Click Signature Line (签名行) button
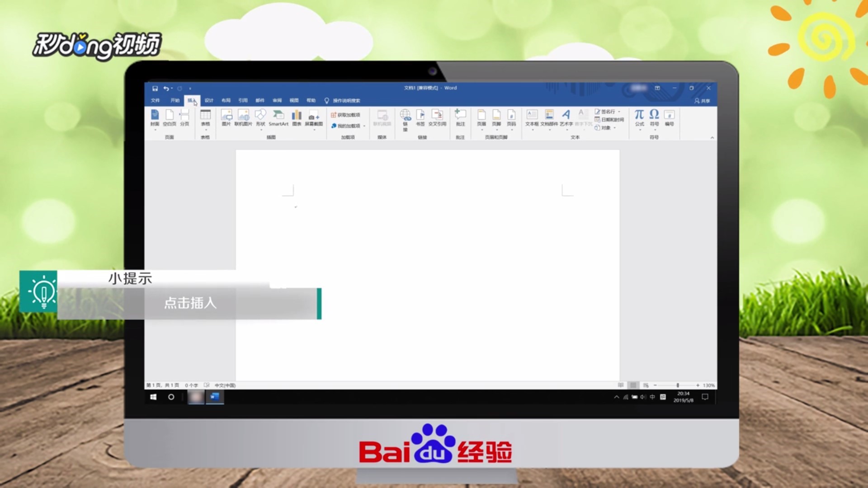The height and width of the screenshot is (488, 868). [x=605, y=112]
